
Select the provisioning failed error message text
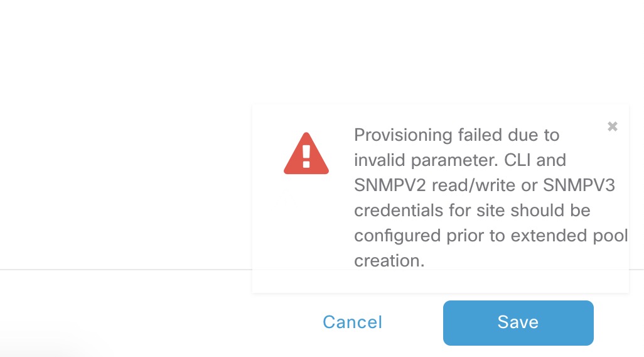491,198
